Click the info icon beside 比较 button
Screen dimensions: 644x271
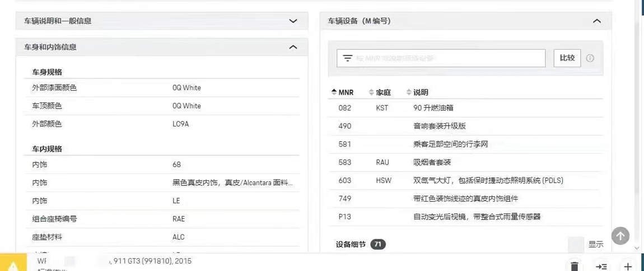tap(590, 58)
